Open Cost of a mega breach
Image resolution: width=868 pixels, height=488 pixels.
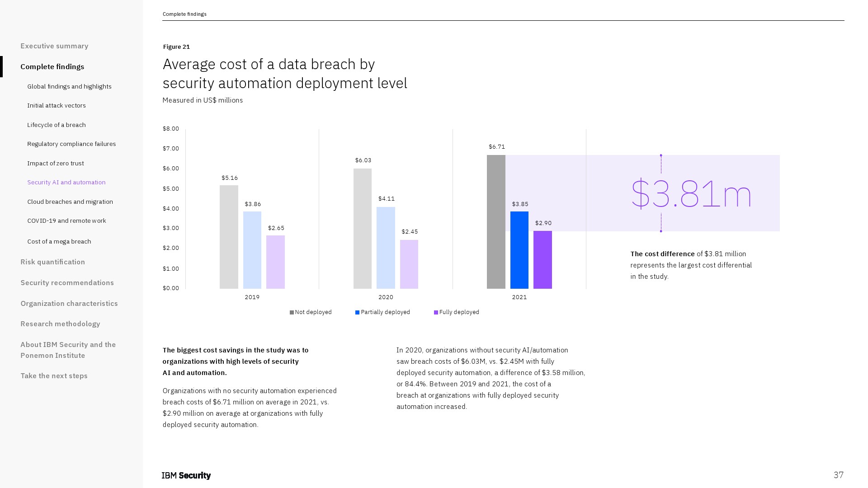59,241
